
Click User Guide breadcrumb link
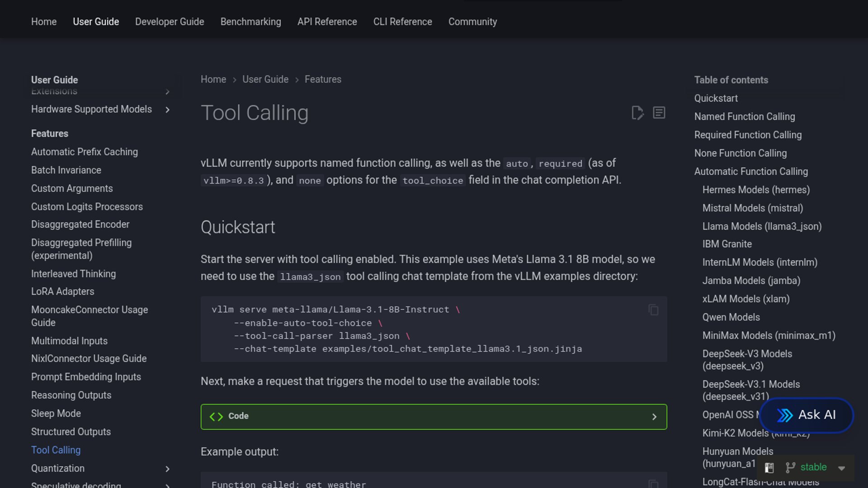tap(265, 80)
